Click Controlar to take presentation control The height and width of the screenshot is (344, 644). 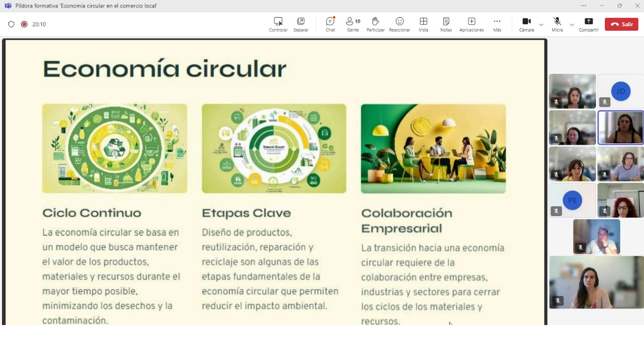click(278, 24)
